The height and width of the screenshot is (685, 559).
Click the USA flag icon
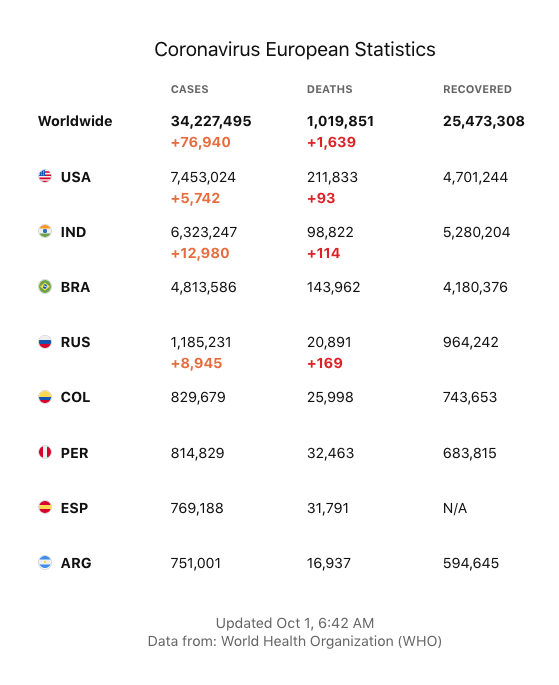45,176
